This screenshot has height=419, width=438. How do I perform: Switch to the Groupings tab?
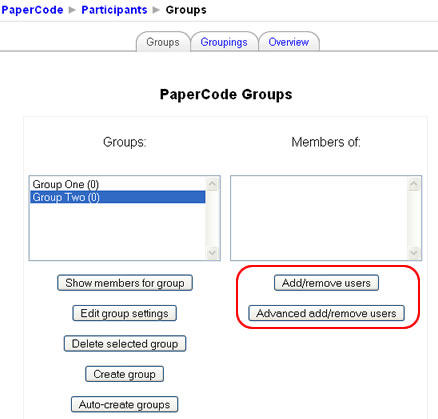pos(224,42)
